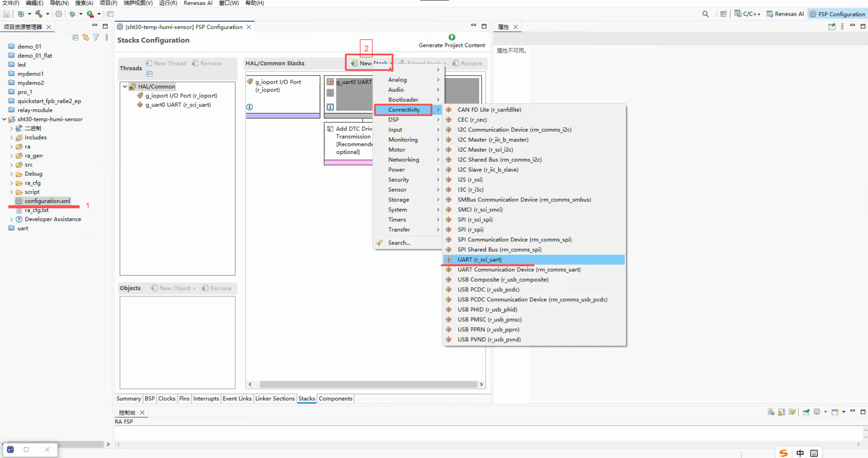Image resolution: width=868 pixels, height=458 pixels.
Task: Select the FSP Configuration perspective button
Action: point(837,14)
